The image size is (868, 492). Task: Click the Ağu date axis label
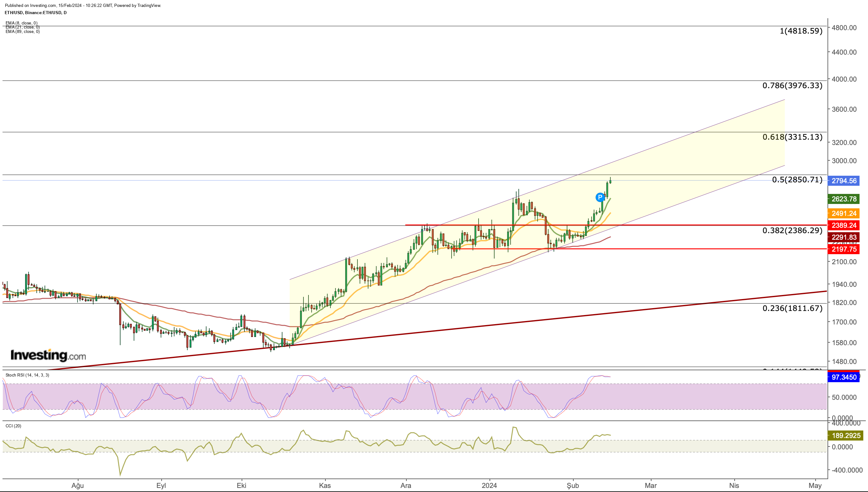pyautogui.click(x=78, y=486)
